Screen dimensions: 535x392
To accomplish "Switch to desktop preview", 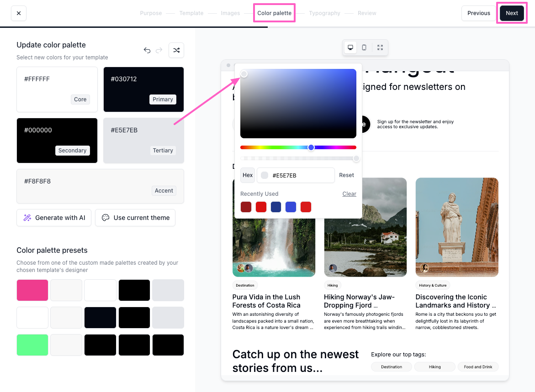I will [x=350, y=47].
